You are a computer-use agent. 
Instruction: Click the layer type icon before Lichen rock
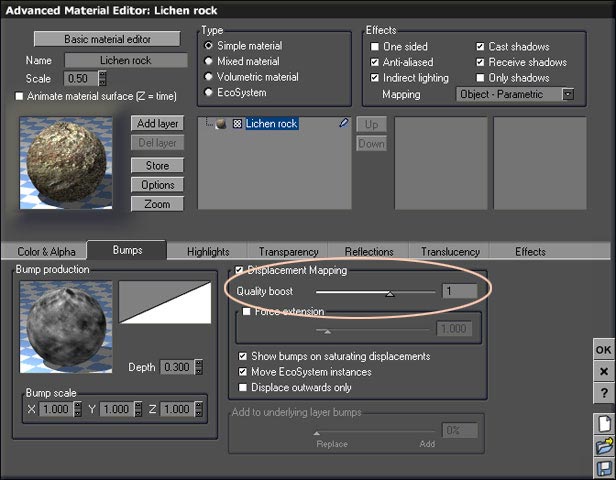(237, 125)
